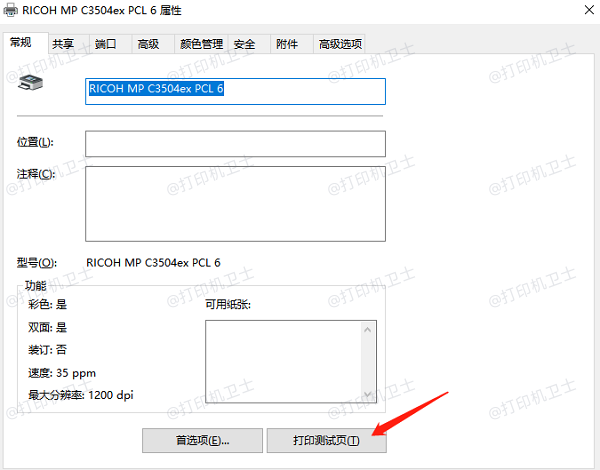Select the 高级 tab
Screen dimensions: 600x470
click(148, 44)
